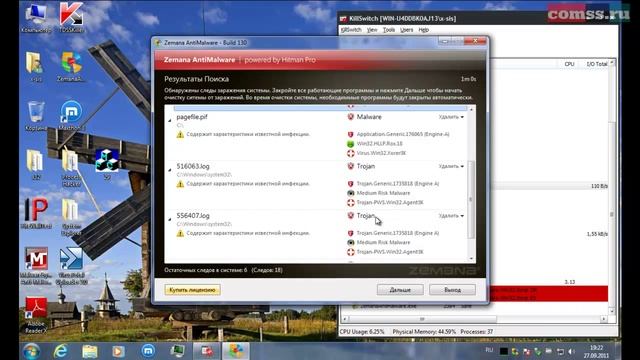Open the Help menu in KillSwitch
This screenshot has width=640, height=360.
[424, 30]
